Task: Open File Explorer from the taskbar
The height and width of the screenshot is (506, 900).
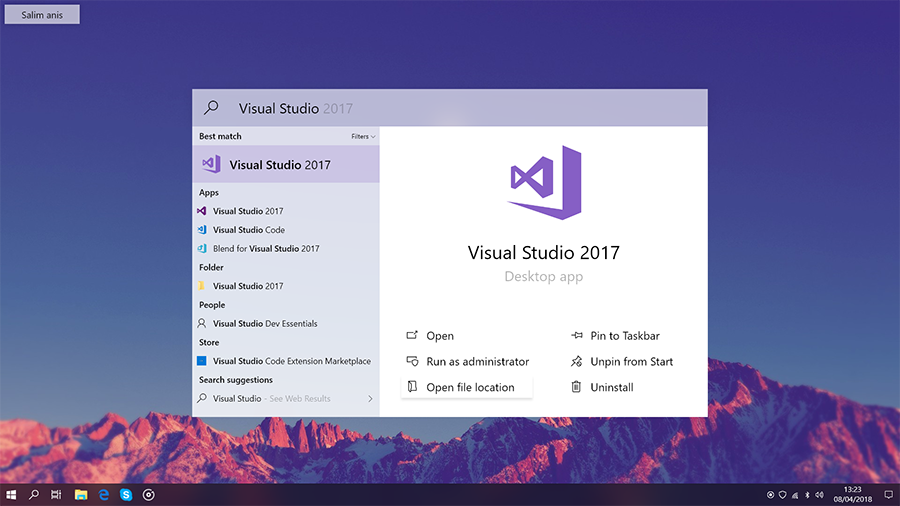Action: (x=81, y=495)
